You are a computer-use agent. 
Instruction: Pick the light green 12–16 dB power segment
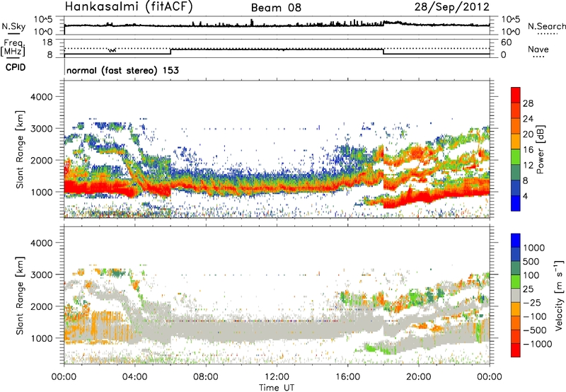click(516, 157)
